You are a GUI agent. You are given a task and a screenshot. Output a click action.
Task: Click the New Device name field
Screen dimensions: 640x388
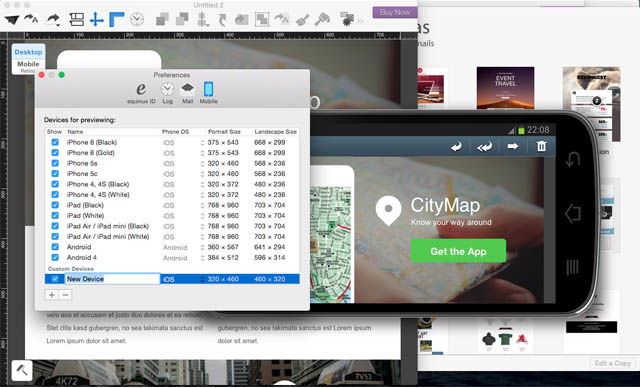pos(113,279)
